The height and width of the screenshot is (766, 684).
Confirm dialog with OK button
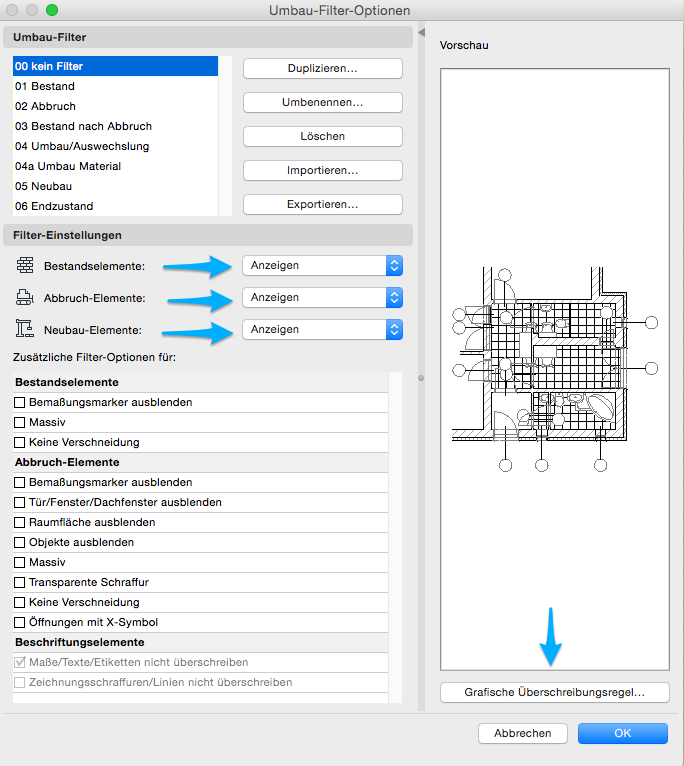pyautogui.click(x=622, y=733)
